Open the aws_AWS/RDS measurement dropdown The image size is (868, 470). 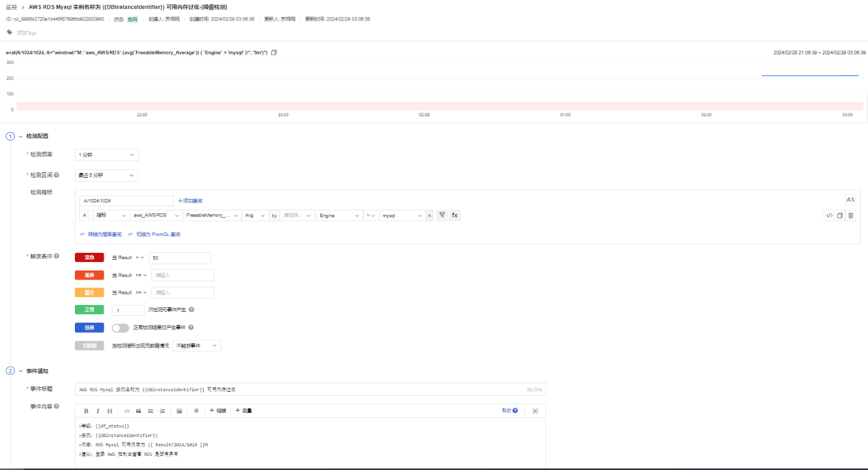coord(156,216)
